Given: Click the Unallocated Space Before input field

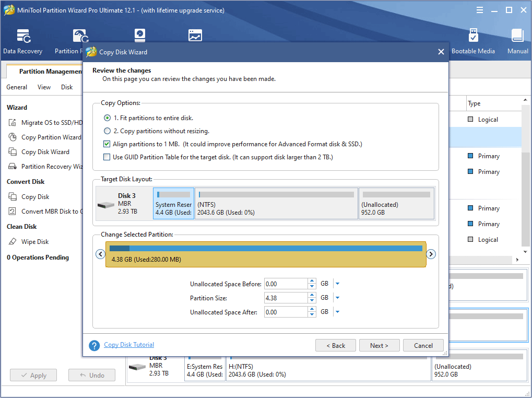Looking at the screenshot, I should (x=286, y=284).
